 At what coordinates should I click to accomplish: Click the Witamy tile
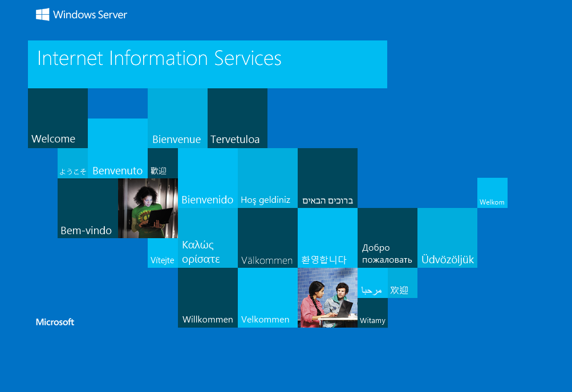pyautogui.click(x=372, y=313)
